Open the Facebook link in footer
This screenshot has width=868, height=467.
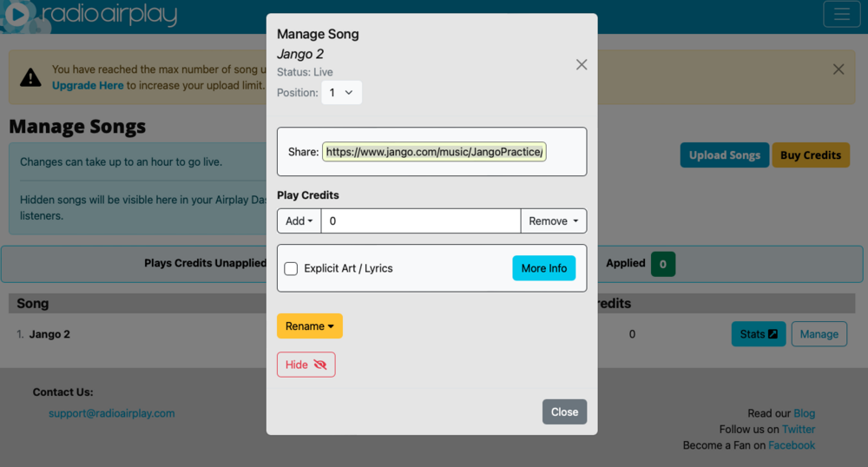(x=792, y=445)
